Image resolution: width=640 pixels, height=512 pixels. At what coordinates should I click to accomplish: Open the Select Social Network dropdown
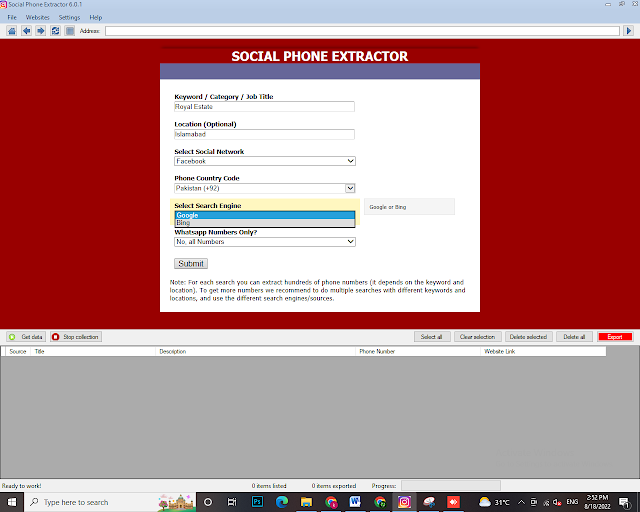click(265, 161)
